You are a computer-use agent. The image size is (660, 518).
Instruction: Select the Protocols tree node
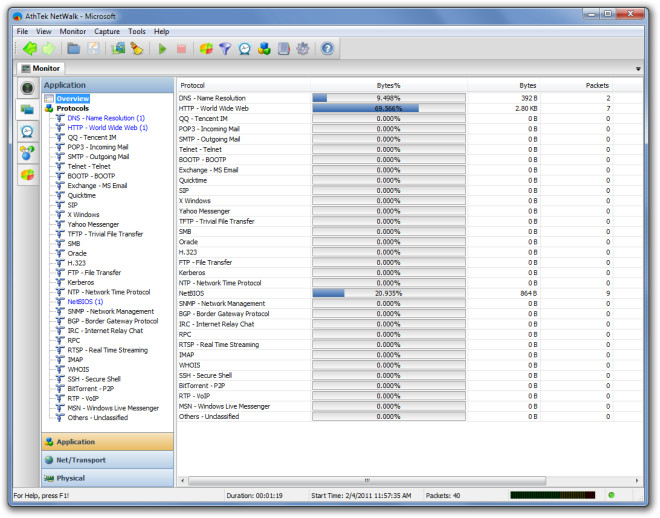tap(72, 108)
